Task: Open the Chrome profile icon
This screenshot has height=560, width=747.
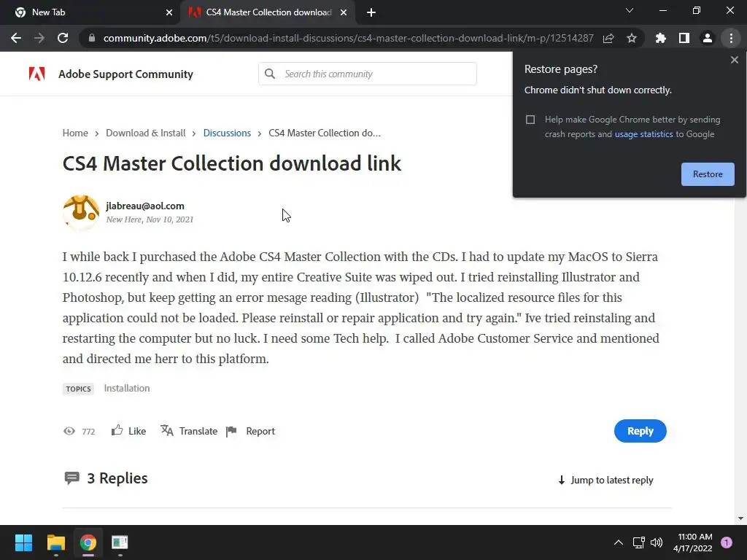Action: pyautogui.click(x=708, y=38)
